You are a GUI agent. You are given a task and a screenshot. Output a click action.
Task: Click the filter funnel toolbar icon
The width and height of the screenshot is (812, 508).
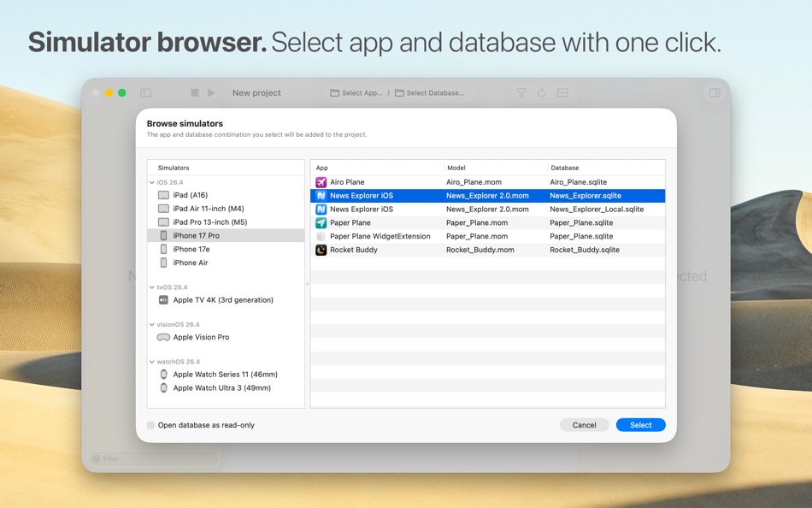click(521, 92)
